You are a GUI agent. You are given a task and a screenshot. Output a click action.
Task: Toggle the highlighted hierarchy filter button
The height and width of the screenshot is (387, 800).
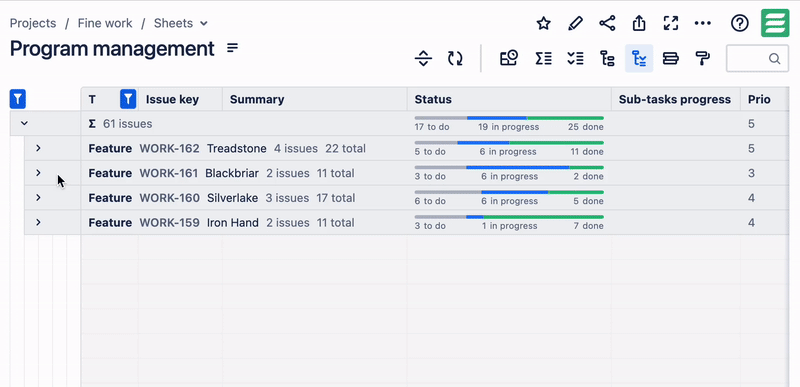tap(639, 58)
